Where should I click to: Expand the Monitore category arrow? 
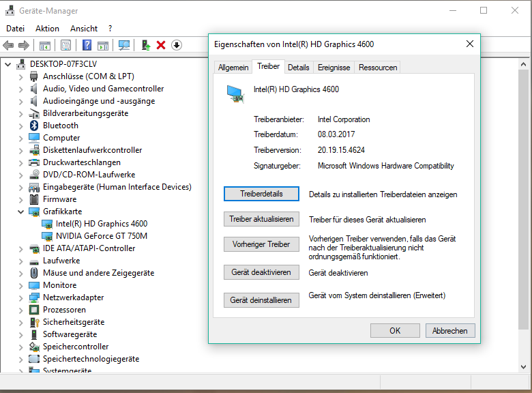pos(20,285)
